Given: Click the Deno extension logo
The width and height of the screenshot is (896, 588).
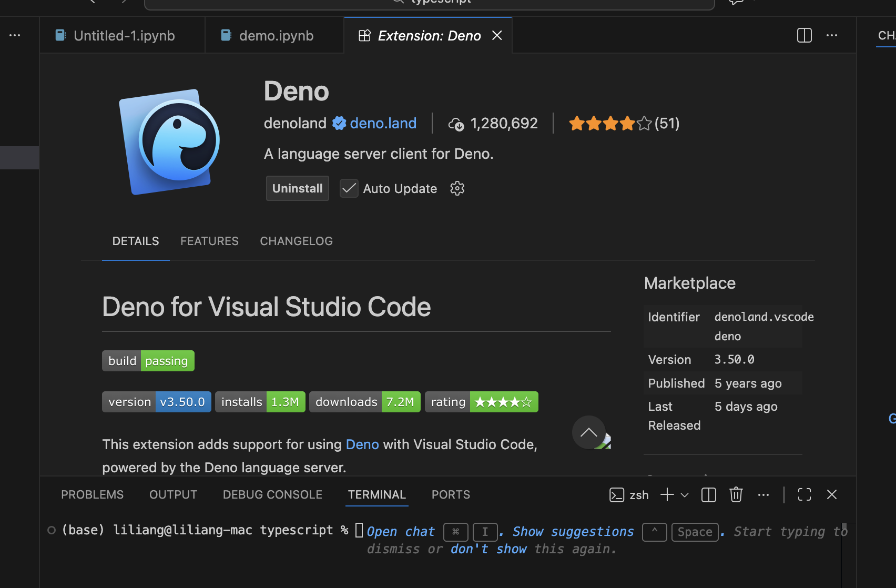Looking at the screenshot, I should [170, 141].
